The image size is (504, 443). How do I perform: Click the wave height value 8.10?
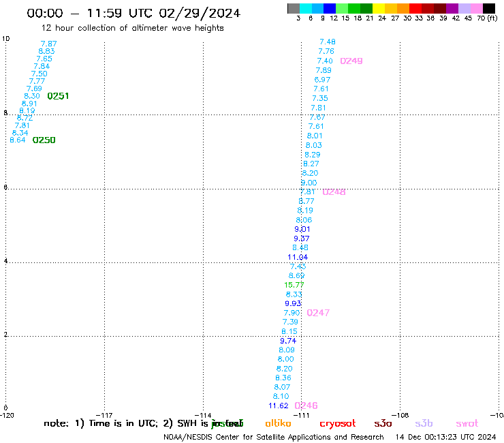pos(281,397)
